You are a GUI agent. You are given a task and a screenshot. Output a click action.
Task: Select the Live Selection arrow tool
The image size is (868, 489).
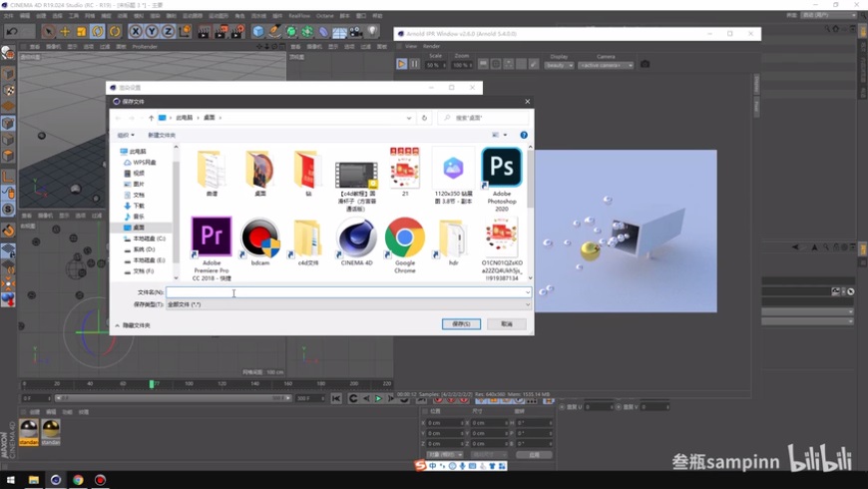[48, 32]
